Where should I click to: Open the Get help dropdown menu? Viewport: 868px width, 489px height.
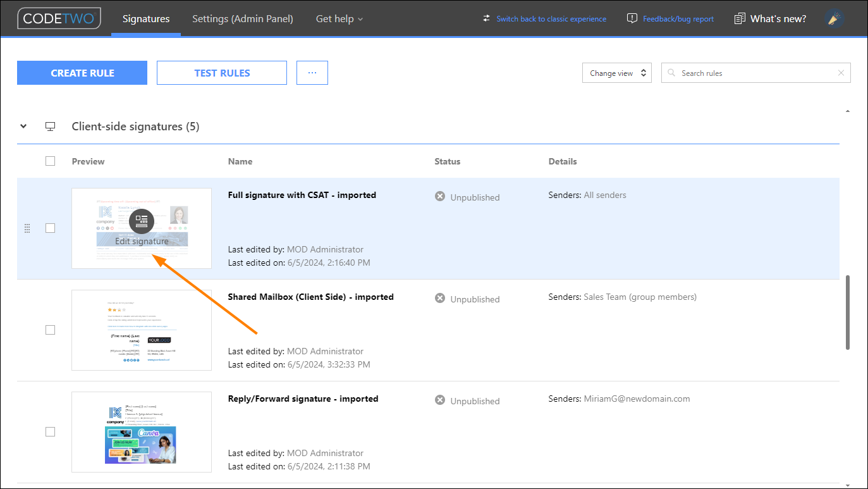click(x=339, y=19)
